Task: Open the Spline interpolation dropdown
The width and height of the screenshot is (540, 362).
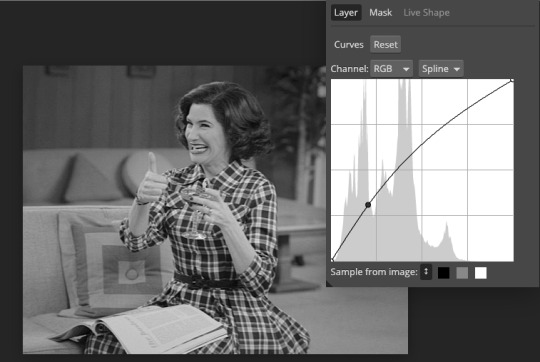Action: click(441, 69)
